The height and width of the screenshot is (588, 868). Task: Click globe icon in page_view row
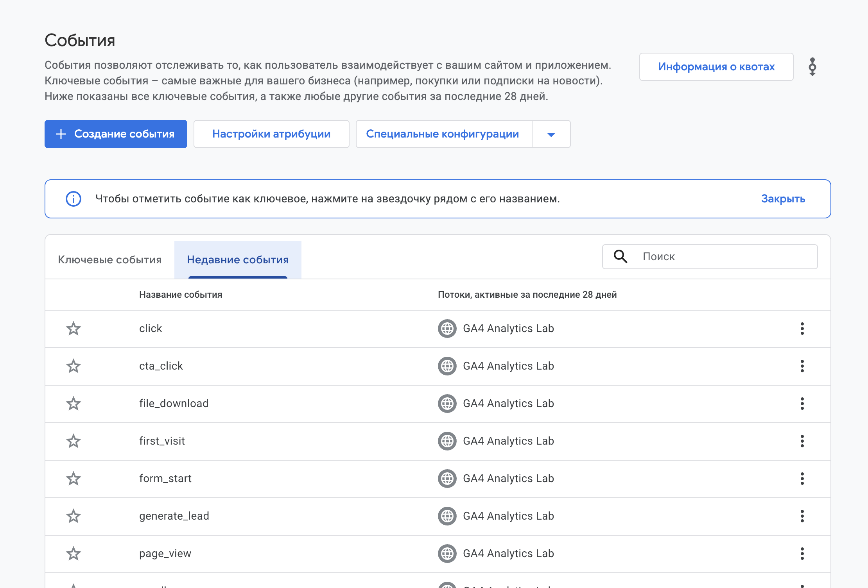pyautogui.click(x=447, y=554)
